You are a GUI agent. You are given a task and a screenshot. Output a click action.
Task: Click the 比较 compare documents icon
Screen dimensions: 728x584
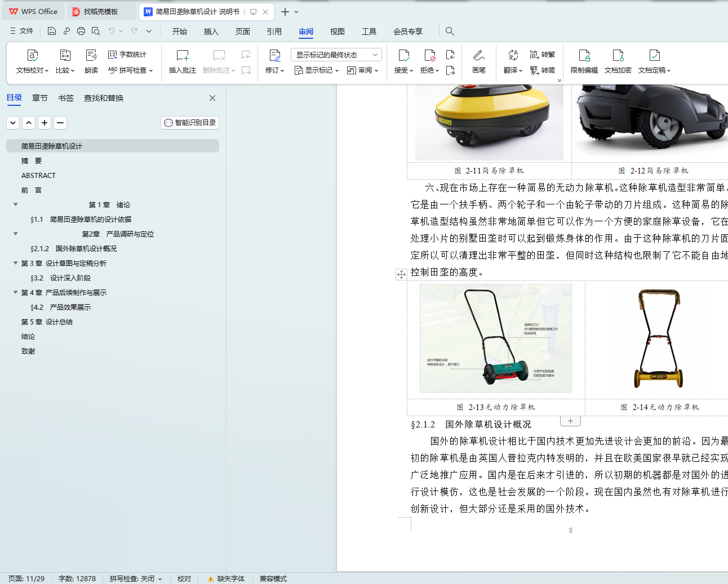pos(65,55)
